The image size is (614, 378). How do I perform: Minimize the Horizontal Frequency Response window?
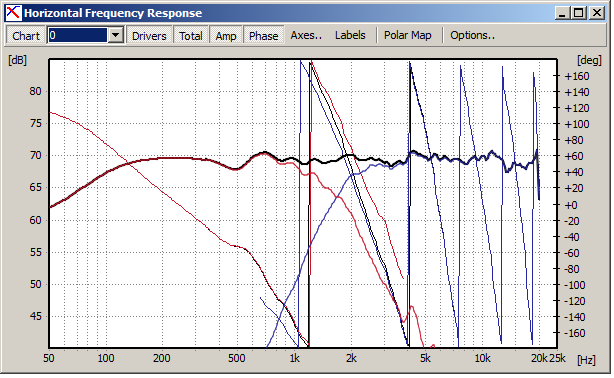click(562, 13)
